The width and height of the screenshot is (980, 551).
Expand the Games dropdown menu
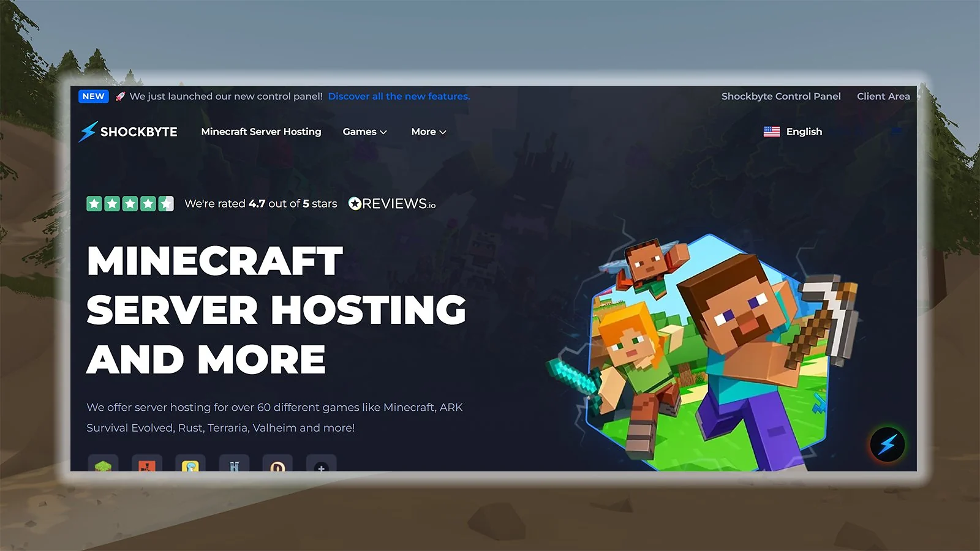[x=365, y=132]
